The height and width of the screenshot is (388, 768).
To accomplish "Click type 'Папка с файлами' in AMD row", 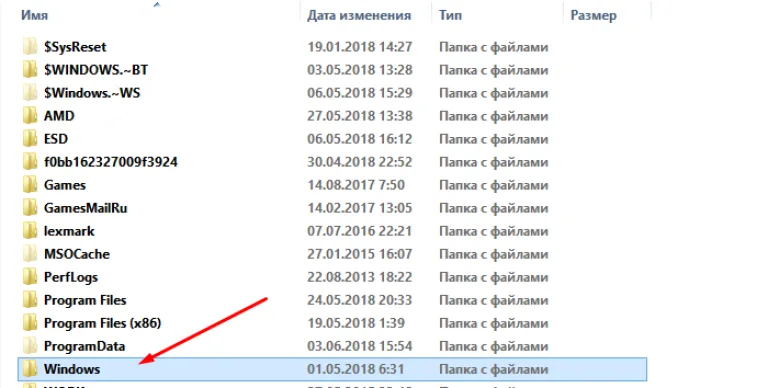I will coord(494,117).
